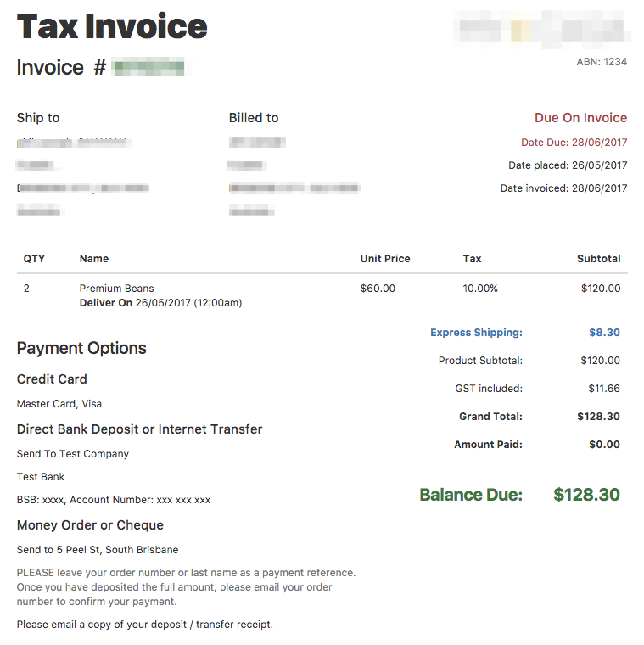Click the GST included $11.66 amount
Screen dimensions: 644x645
(604, 389)
